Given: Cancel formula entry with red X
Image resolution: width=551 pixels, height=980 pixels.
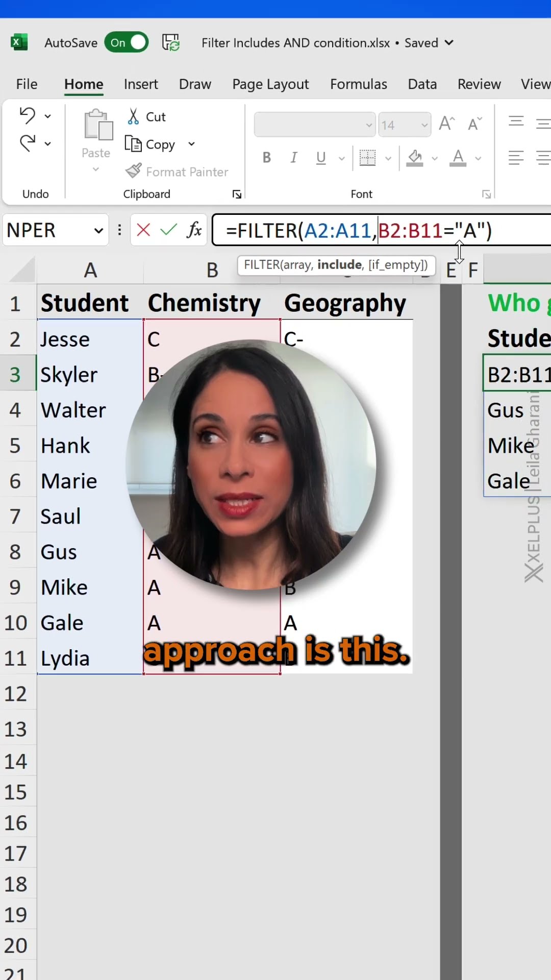Looking at the screenshot, I should 143,230.
